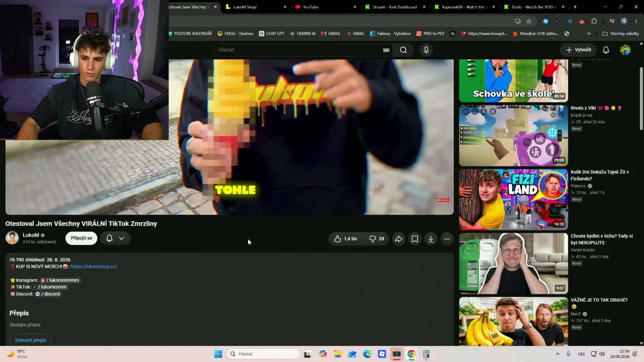Open the notification bell dropdown for LukoM

pyautogui.click(x=115, y=238)
